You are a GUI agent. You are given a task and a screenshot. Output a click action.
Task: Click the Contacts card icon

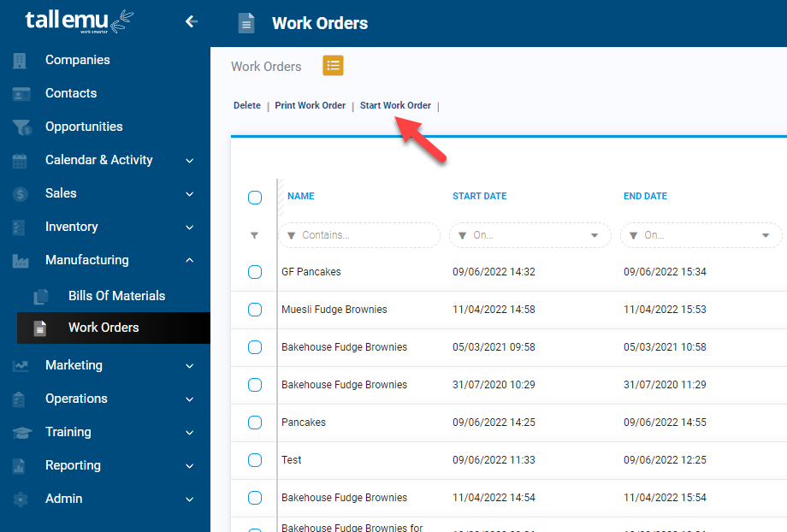coord(21,94)
